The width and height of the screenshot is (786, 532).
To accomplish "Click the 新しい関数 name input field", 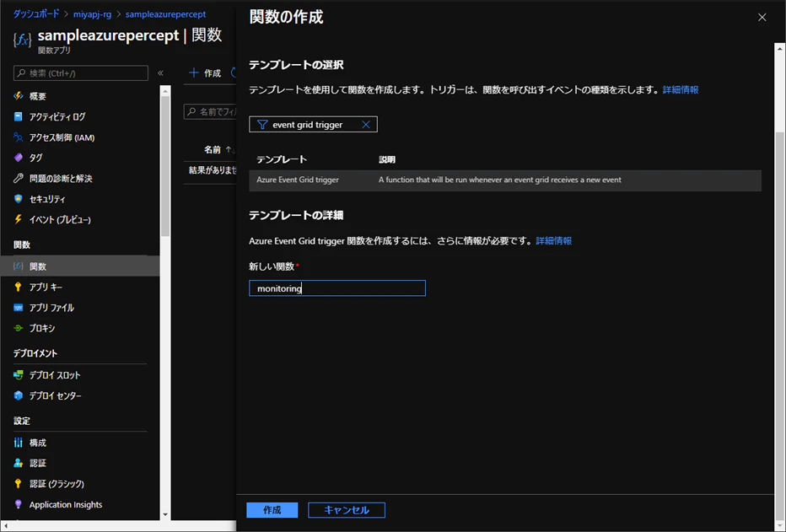I will (x=336, y=288).
